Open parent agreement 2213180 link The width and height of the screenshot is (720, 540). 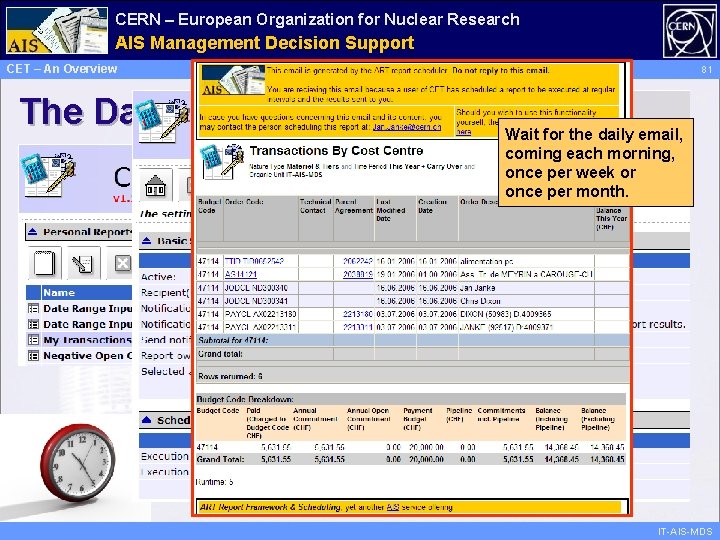pyautogui.click(x=357, y=314)
